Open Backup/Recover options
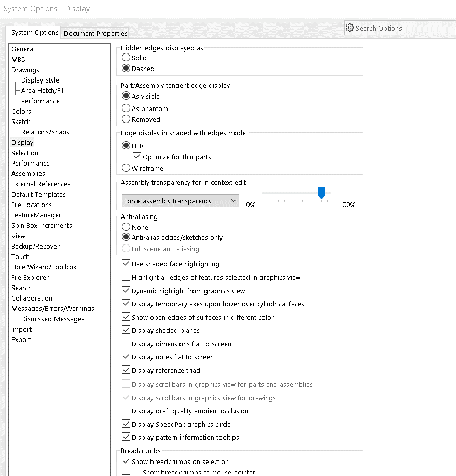Screen dimensions: 456x476 coord(35,246)
